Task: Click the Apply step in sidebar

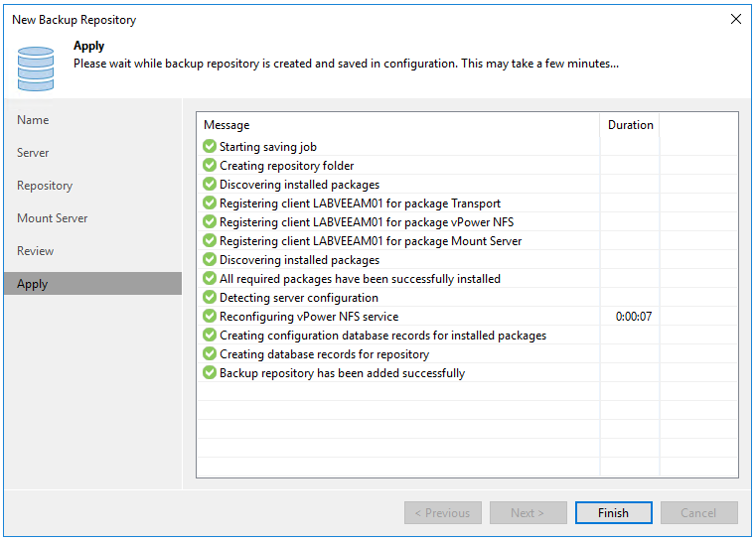Action: [x=33, y=284]
